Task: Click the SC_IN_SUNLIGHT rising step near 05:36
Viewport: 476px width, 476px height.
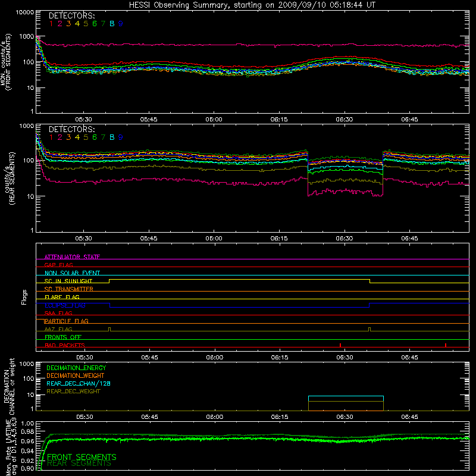Action: (109, 281)
